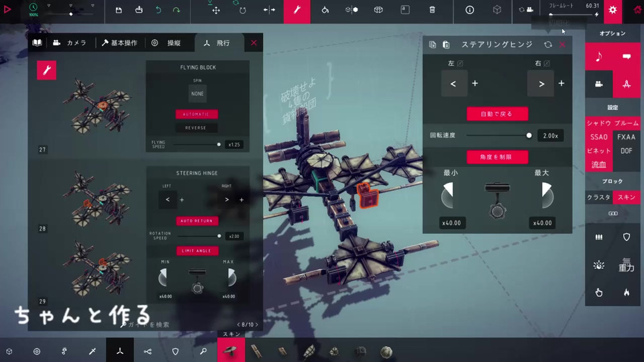The image size is (644, 362).
Task: Switch to the 基本操作 tab
Action: (119, 43)
